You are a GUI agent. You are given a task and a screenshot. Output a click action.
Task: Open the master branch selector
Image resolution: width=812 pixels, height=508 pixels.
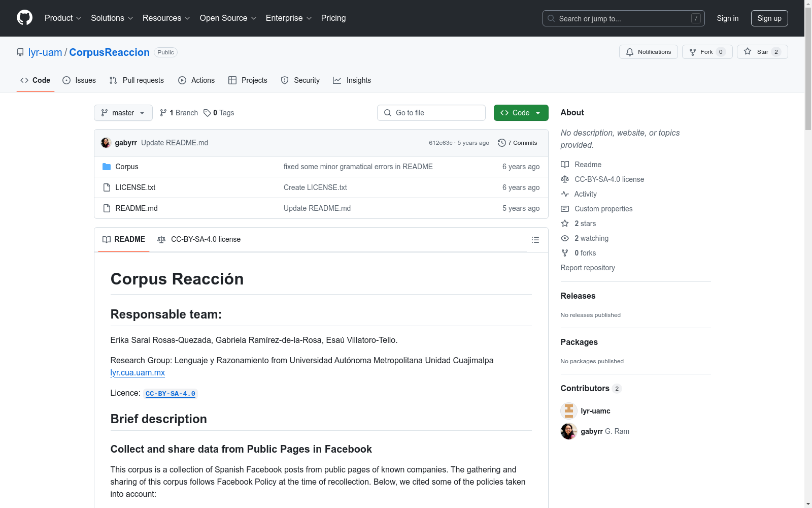123,113
